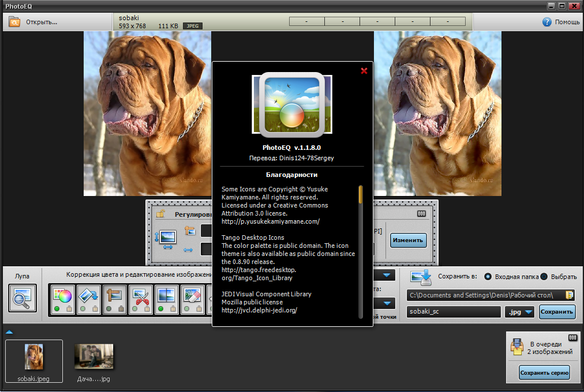The image size is (584, 392).
Task: Click the folder icon next to Открыть
Action: 14,22
